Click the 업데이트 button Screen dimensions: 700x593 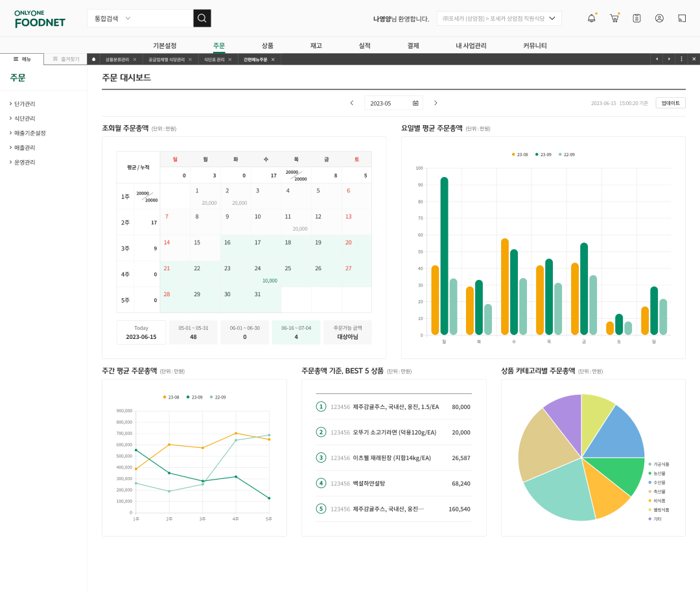click(670, 103)
